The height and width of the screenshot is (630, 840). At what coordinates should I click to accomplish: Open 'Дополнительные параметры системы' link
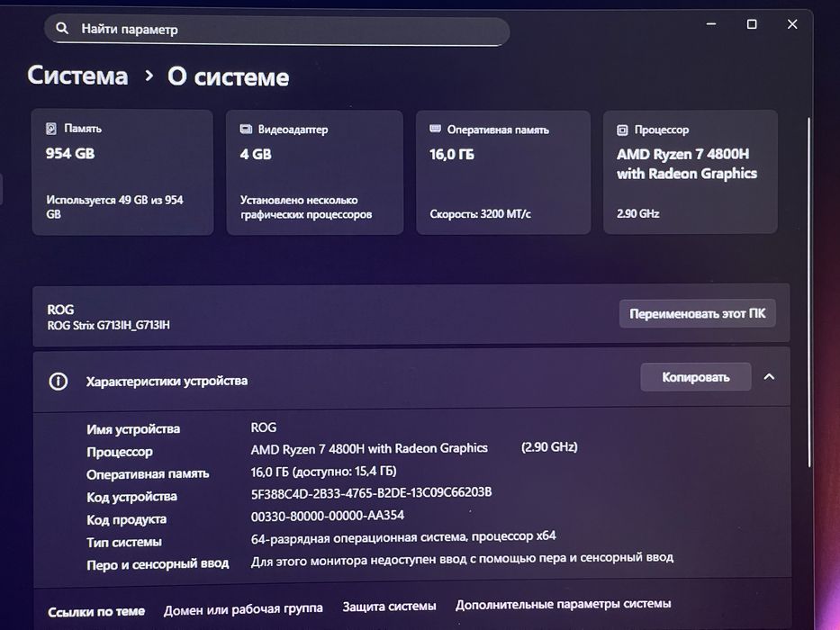tap(563, 604)
